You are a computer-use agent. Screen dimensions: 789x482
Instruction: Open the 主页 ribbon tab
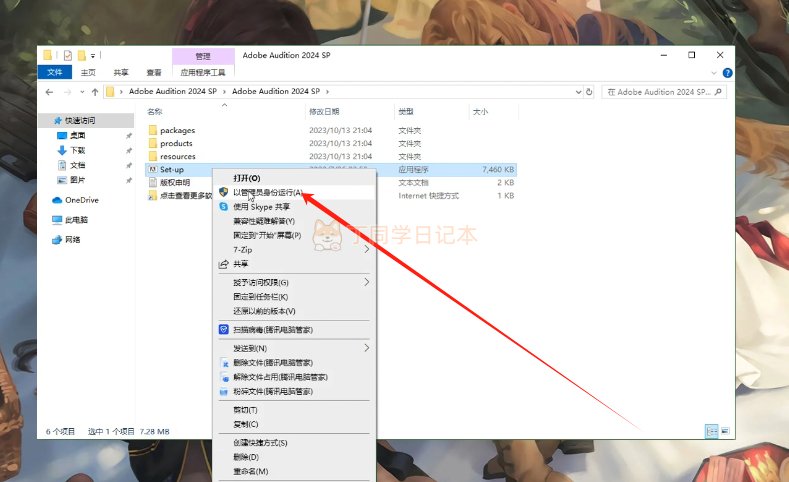[88, 72]
